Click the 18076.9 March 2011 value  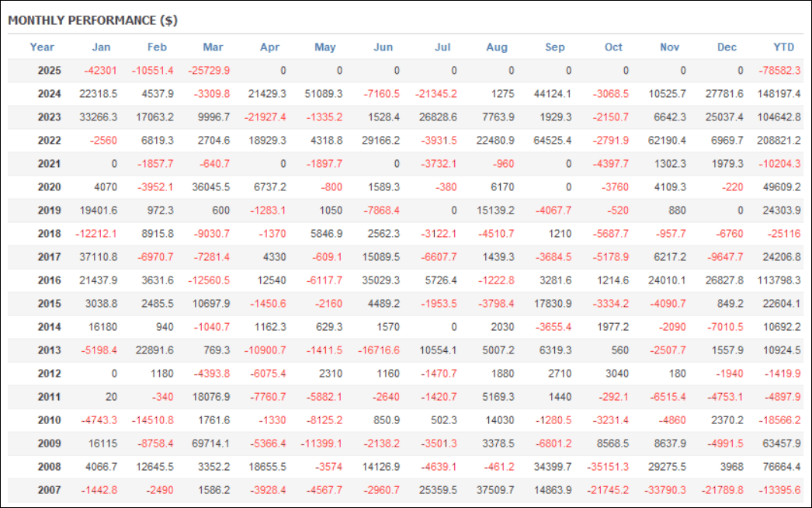point(211,397)
